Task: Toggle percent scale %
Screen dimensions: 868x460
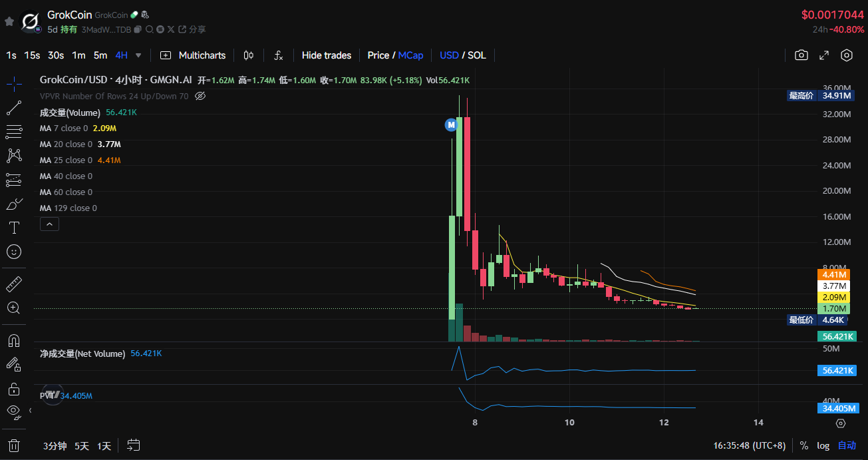Action: [x=803, y=445]
